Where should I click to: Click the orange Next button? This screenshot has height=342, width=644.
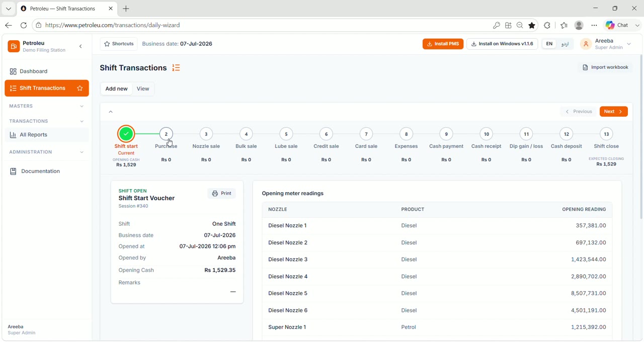[613, 112]
